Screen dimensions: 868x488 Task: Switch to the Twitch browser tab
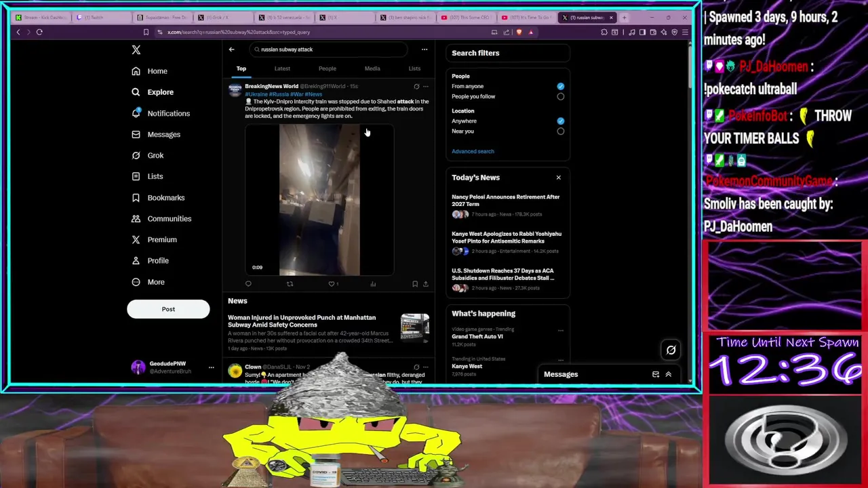click(x=103, y=18)
